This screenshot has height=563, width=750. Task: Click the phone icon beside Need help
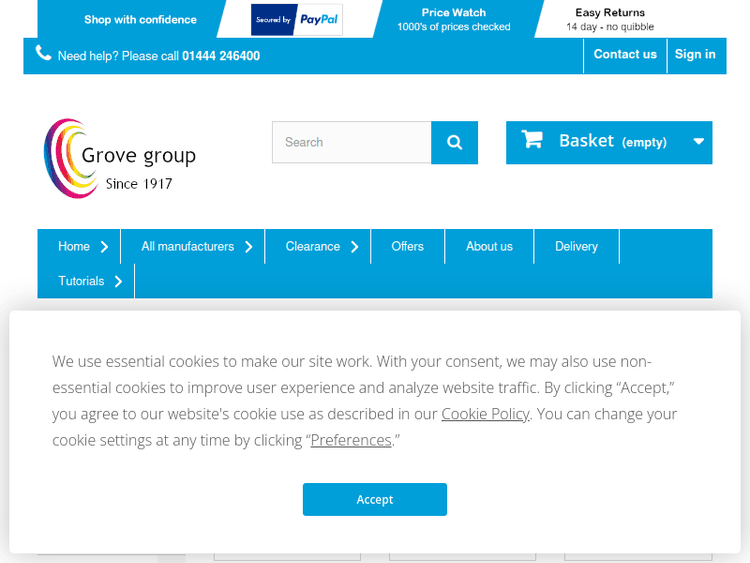(43, 54)
